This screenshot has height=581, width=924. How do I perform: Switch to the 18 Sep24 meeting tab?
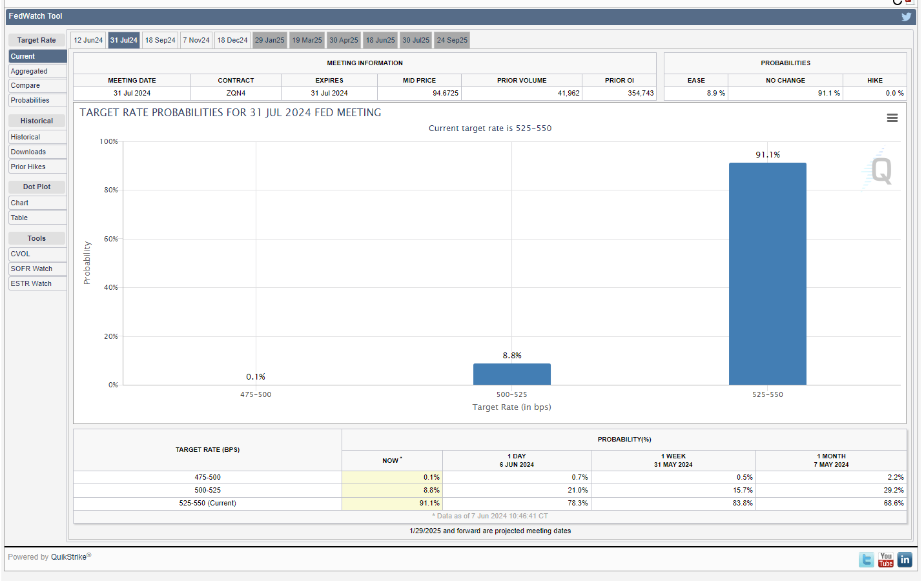(x=160, y=40)
